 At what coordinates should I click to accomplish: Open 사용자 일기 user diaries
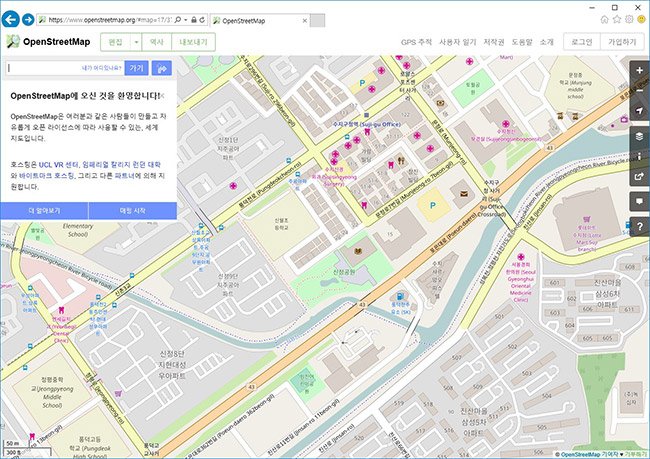[458, 42]
